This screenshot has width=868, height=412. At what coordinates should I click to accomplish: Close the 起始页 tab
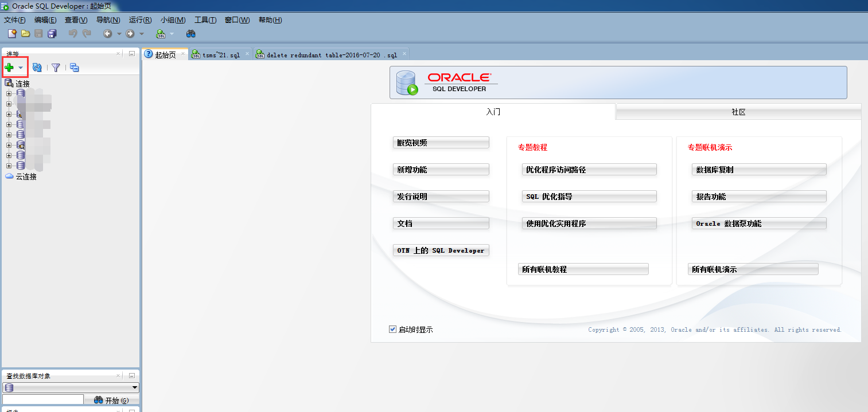pos(183,54)
